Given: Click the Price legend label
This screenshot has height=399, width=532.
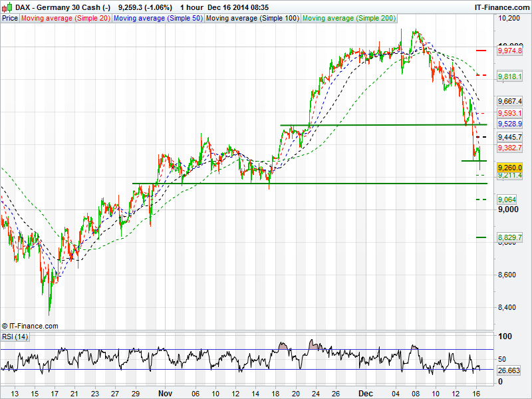Looking at the screenshot, I should click(10, 19).
